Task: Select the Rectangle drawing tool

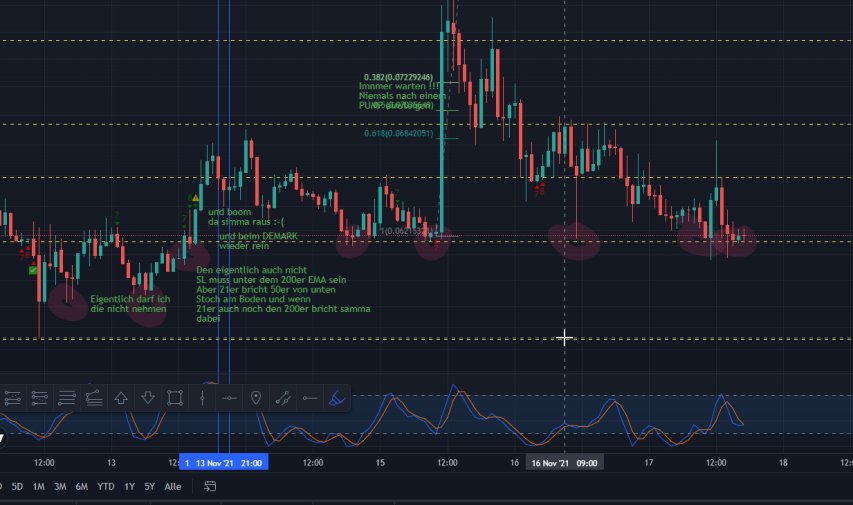Action: pos(175,398)
